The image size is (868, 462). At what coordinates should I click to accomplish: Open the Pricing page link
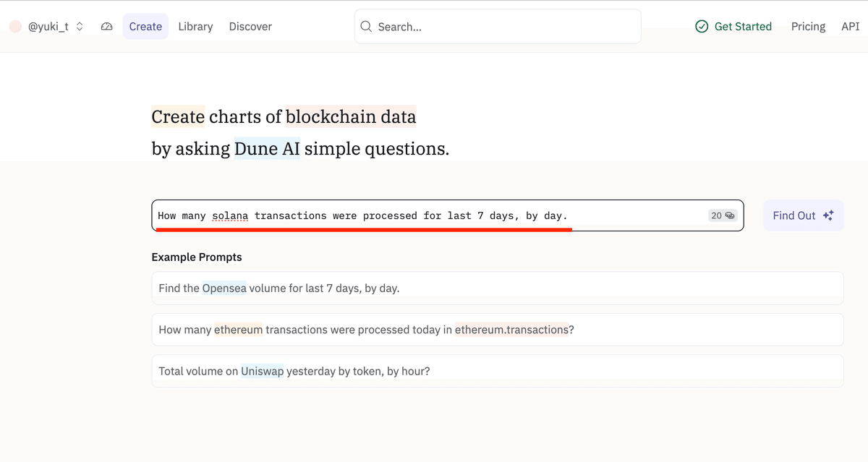808,26
